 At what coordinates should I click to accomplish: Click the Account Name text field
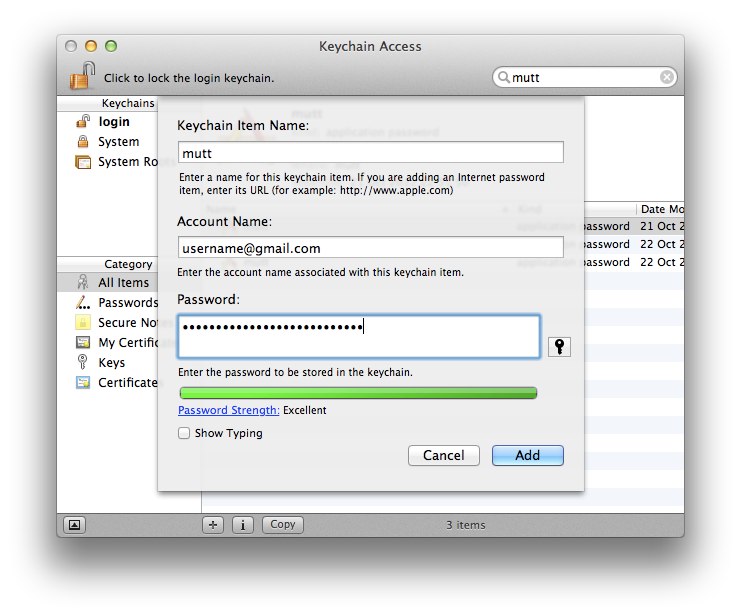370,247
